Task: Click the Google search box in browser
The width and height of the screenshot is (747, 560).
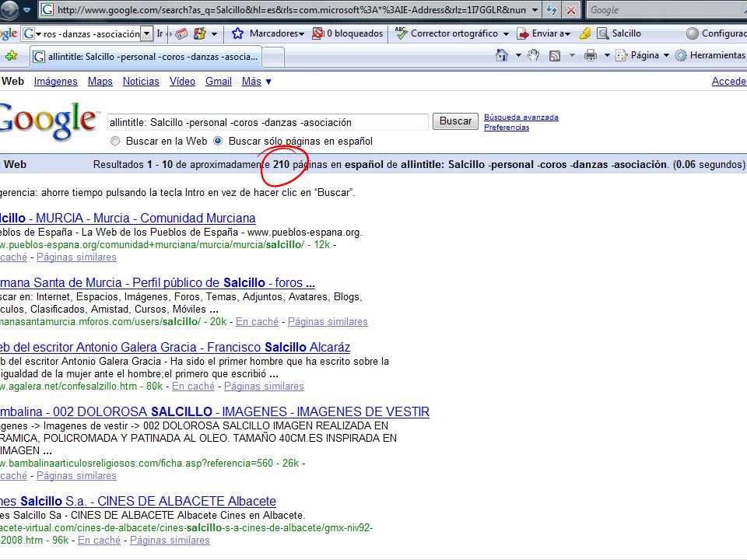Action: [x=667, y=9]
